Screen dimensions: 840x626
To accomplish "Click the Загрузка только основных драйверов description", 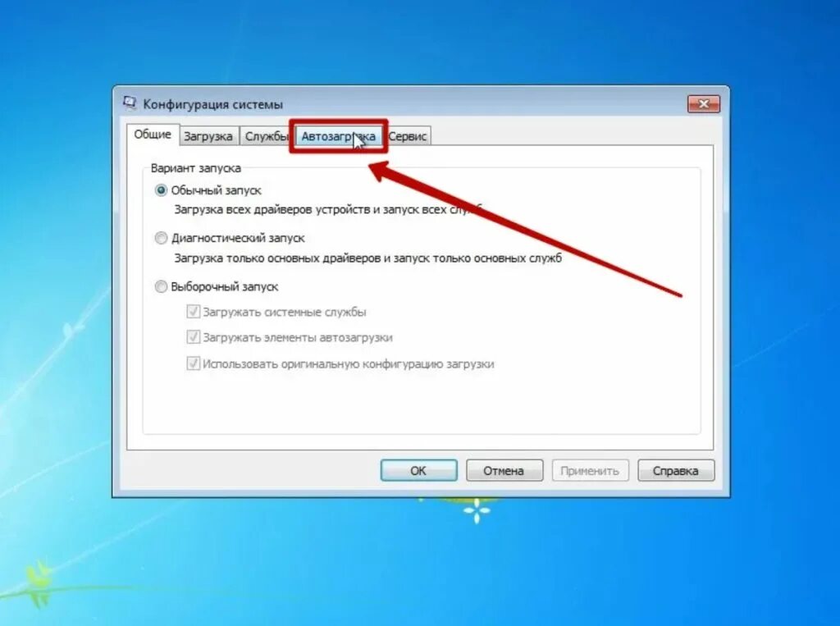I will tap(368, 258).
